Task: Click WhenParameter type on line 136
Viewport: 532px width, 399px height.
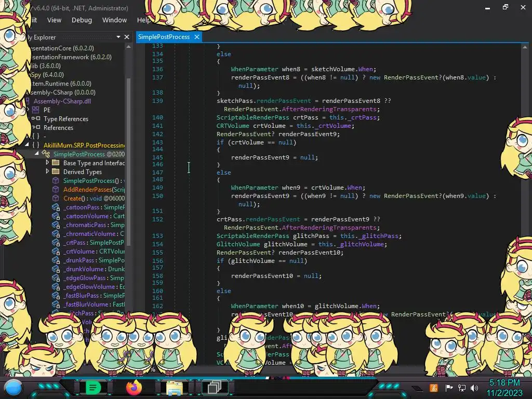Action: click(255, 69)
